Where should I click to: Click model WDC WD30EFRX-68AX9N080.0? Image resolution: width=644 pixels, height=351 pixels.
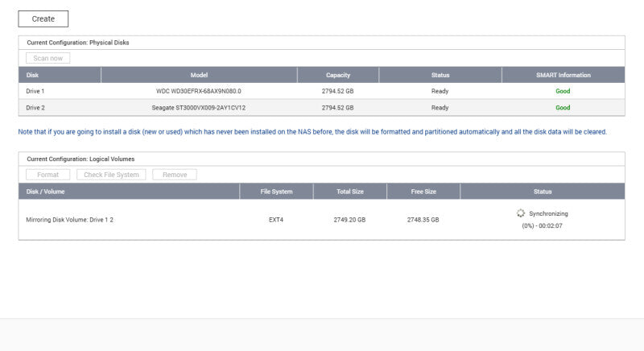tap(199, 91)
